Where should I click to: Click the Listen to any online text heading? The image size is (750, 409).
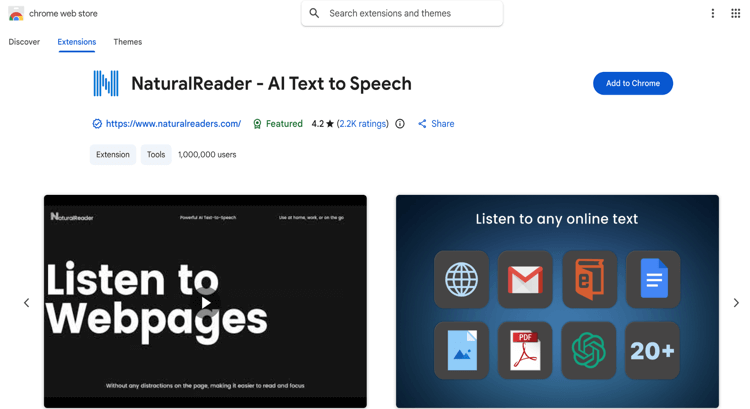tap(557, 219)
